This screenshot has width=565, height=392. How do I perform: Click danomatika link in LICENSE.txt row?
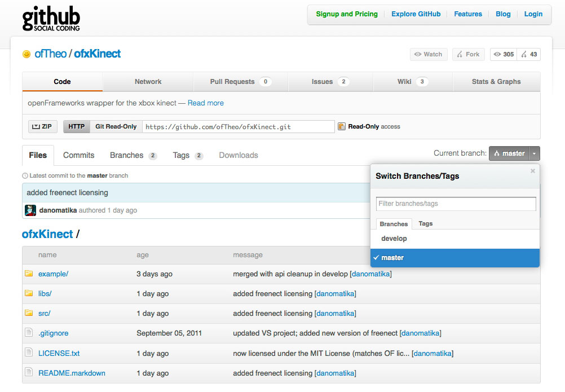[x=432, y=354]
